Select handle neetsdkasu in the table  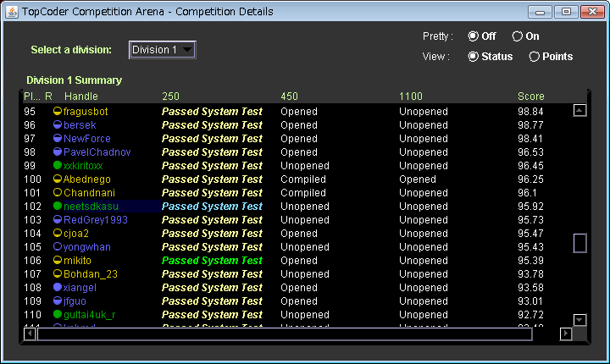click(91, 206)
